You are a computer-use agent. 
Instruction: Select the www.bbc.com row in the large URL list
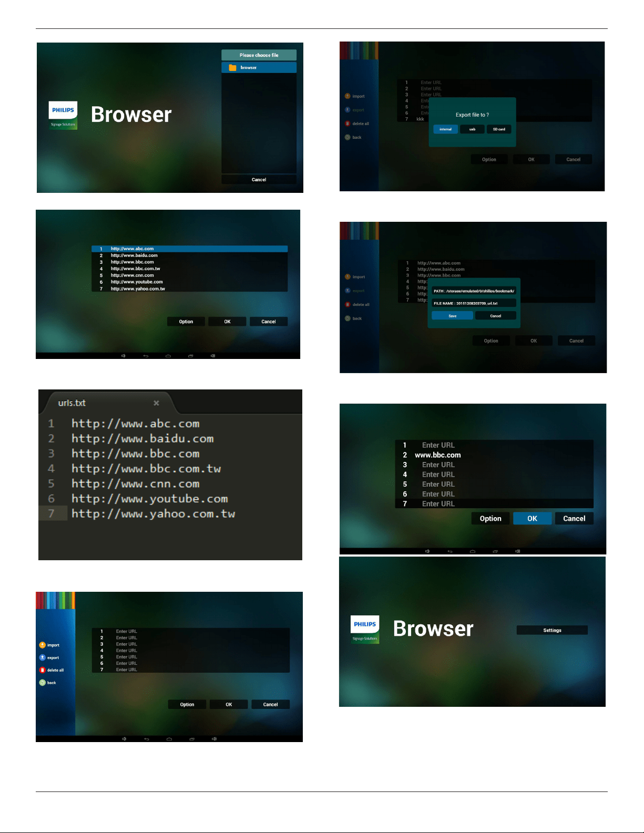tap(494, 455)
